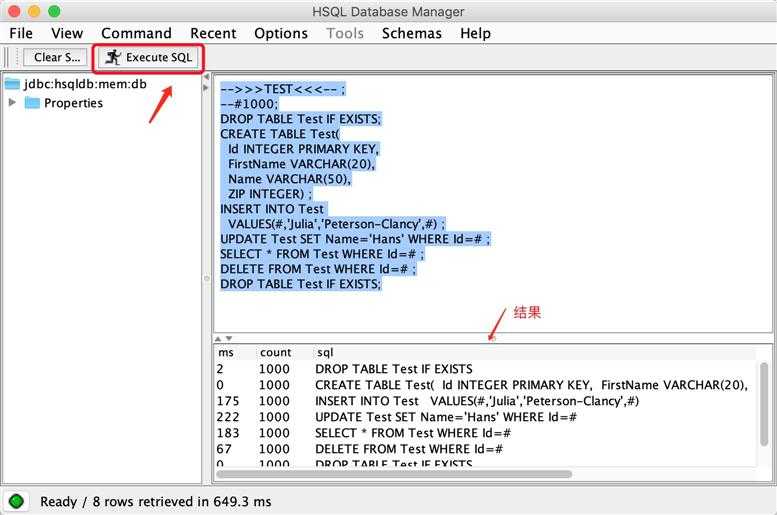Open the Schemas menu
The image size is (777, 515).
(x=411, y=33)
